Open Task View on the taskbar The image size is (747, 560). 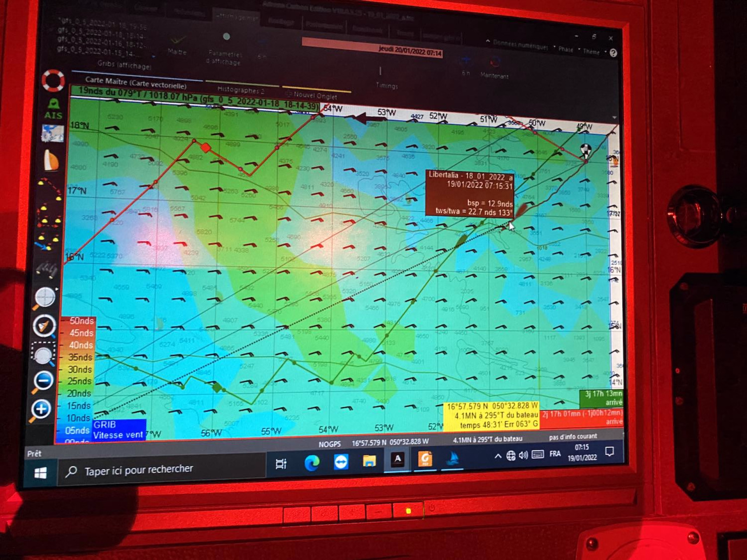(x=281, y=464)
